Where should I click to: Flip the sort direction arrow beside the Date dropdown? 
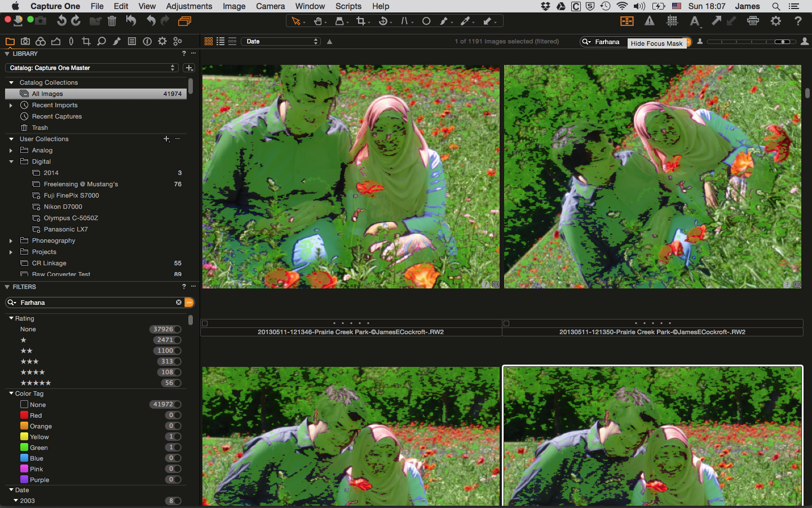coord(329,41)
